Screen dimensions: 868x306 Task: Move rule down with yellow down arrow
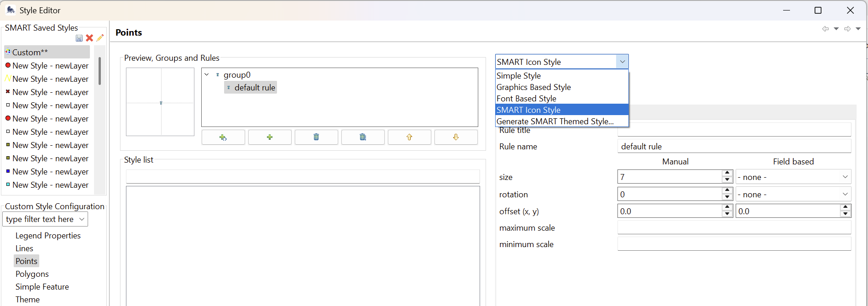pos(456,137)
